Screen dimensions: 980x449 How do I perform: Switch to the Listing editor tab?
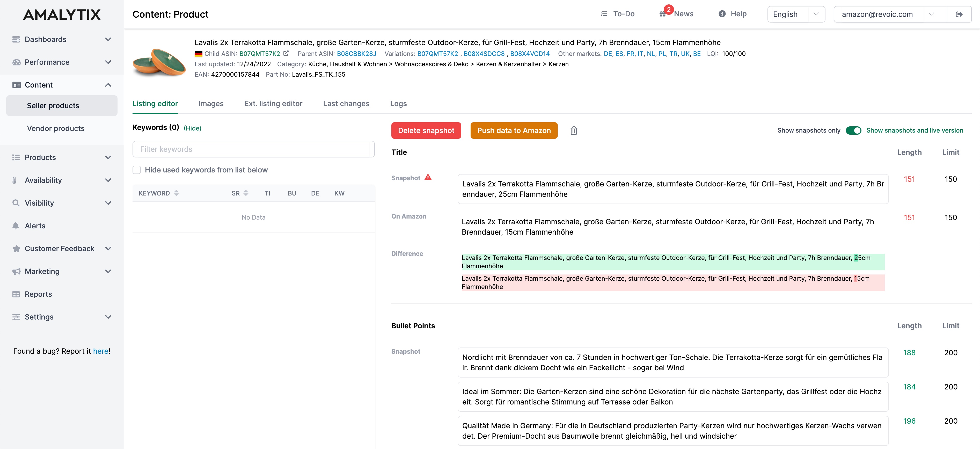coord(155,104)
